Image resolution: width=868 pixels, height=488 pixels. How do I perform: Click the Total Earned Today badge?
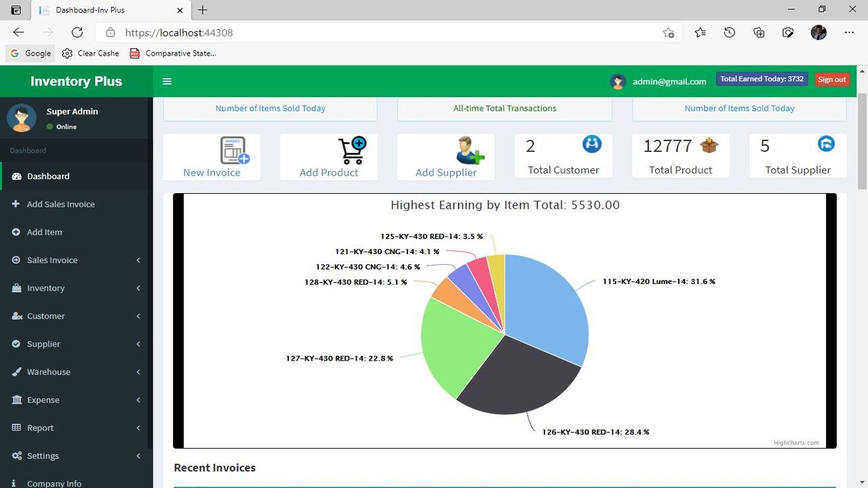pos(761,78)
